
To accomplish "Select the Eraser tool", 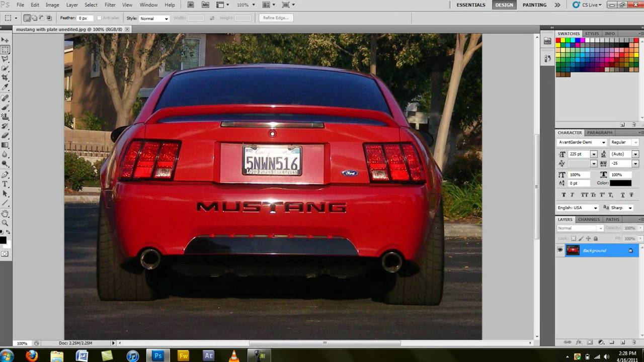I will point(5,136).
